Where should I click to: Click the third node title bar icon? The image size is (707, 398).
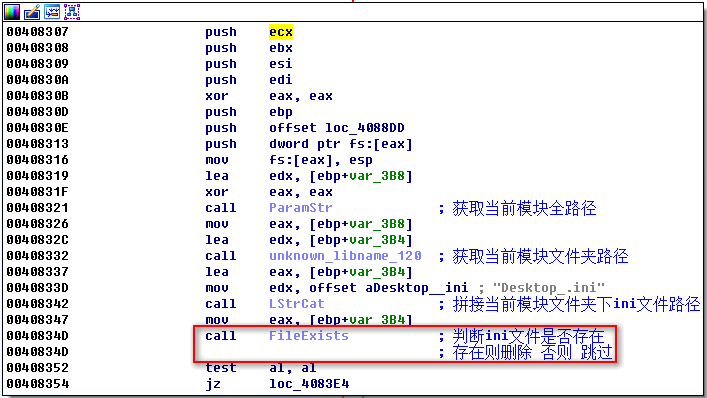tap(52, 12)
